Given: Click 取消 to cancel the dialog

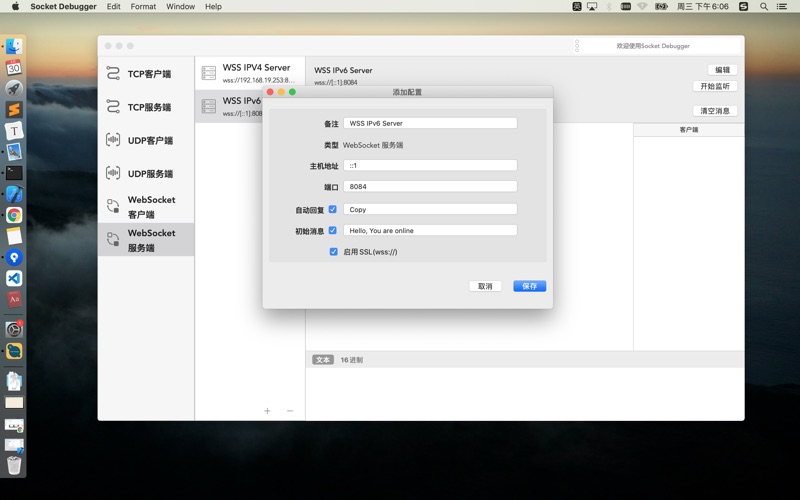Looking at the screenshot, I should (485, 286).
